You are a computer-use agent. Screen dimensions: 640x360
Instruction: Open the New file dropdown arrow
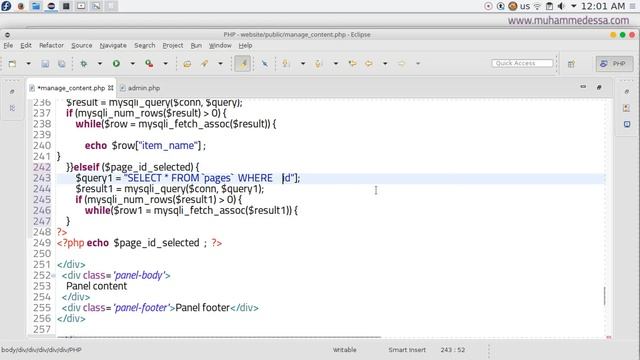[x=28, y=64]
